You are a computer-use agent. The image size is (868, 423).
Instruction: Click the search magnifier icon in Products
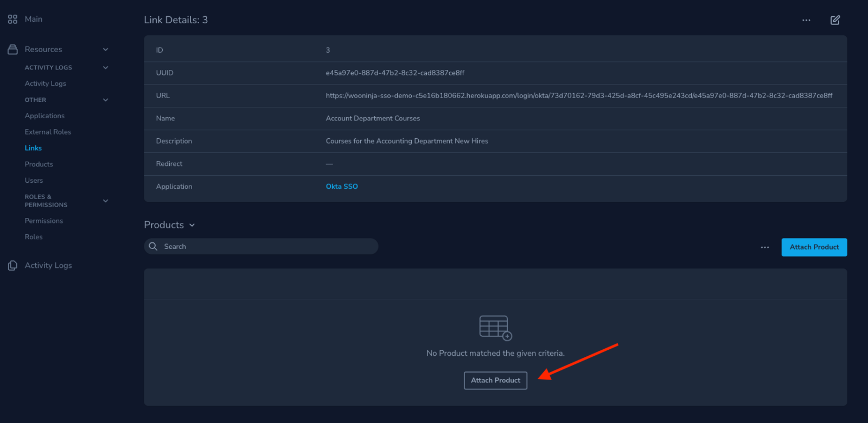click(153, 246)
